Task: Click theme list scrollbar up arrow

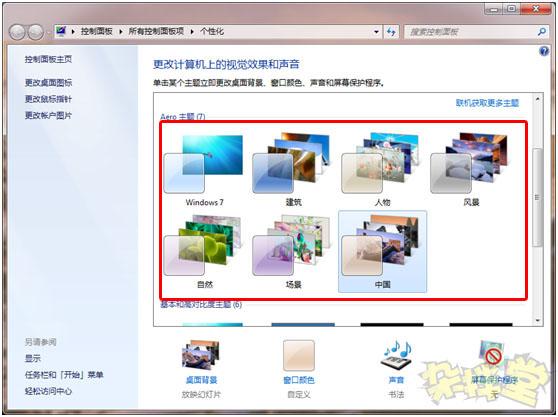Action: point(537,99)
